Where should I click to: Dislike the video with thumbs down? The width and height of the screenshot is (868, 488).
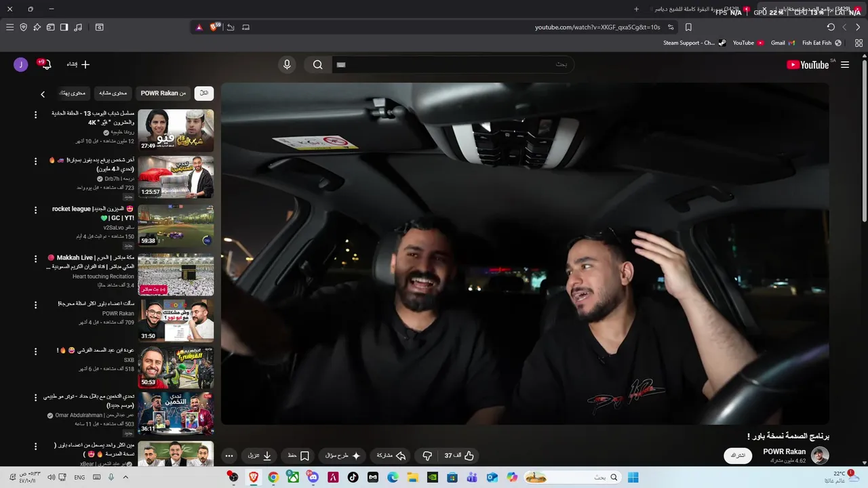click(x=427, y=455)
